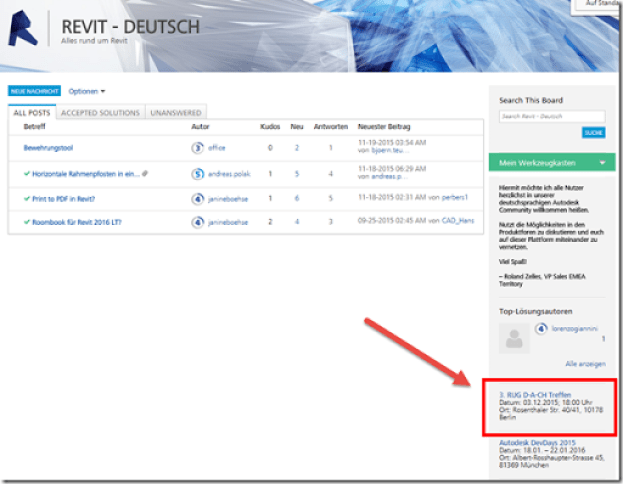Image resolution: width=623 pixels, height=484 pixels.
Task: Click the Autor column header
Action: coord(200,126)
